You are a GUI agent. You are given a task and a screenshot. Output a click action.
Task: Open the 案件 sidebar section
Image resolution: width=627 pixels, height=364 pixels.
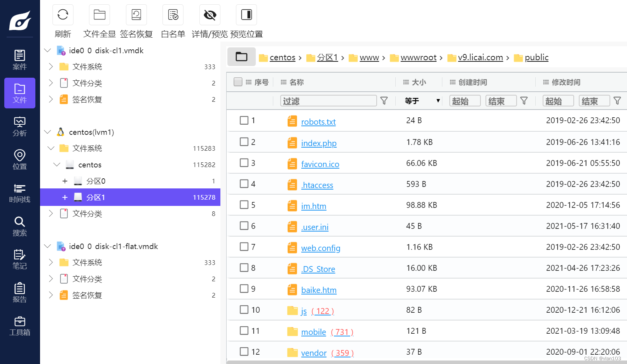20,60
